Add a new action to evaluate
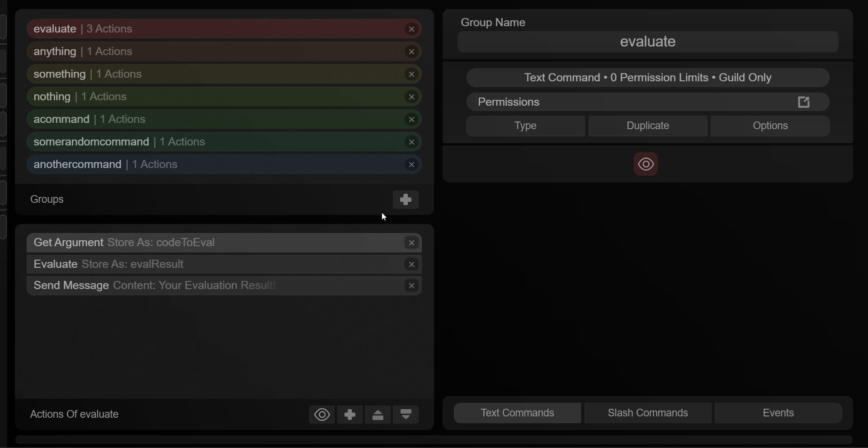 (350, 415)
